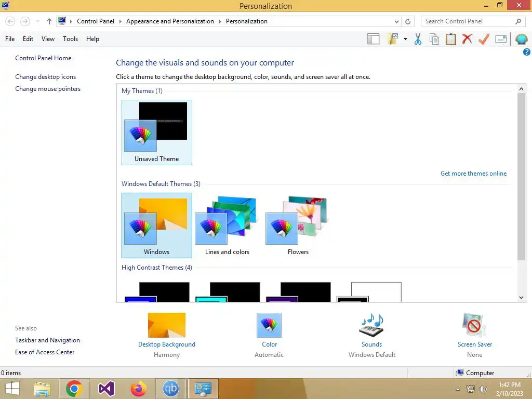
Task: Open the Color Automatic settings
Action: (x=269, y=335)
